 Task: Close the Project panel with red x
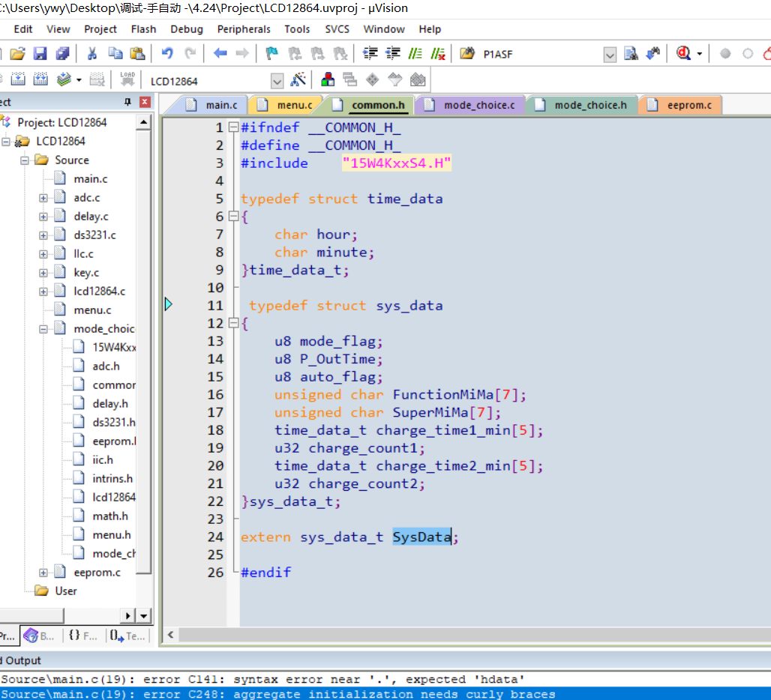click(145, 102)
